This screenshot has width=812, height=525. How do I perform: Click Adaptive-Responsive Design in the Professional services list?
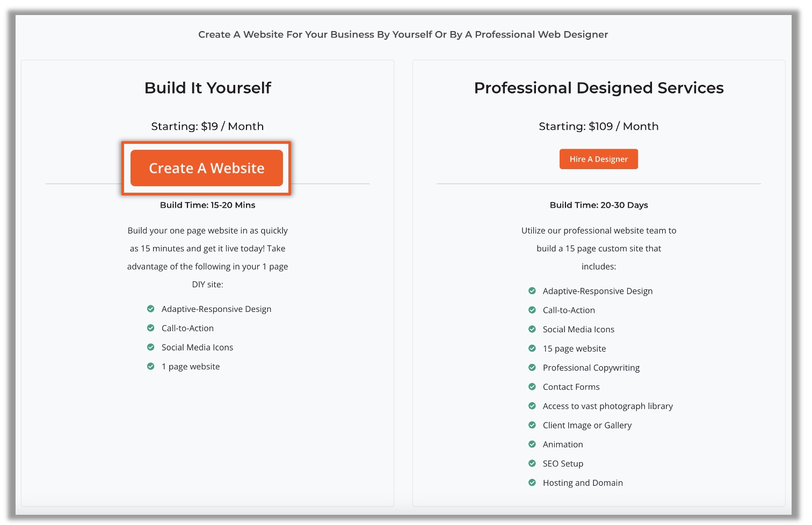click(597, 291)
